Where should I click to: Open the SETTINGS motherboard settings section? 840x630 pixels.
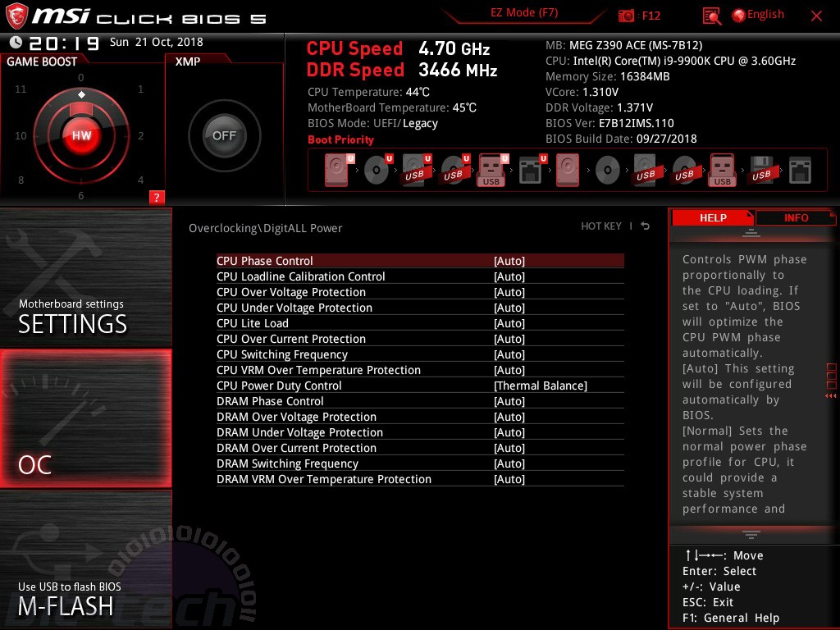pyautogui.click(x=85, y=277)
